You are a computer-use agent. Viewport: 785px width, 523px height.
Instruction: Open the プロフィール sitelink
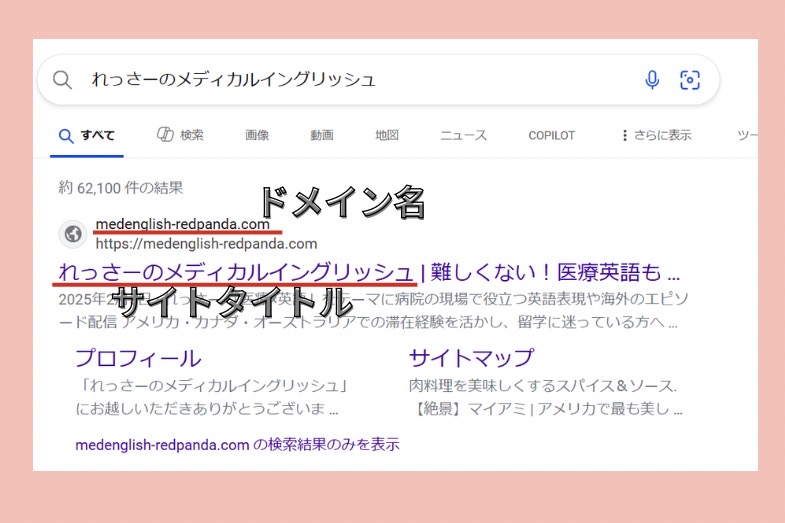138,358
